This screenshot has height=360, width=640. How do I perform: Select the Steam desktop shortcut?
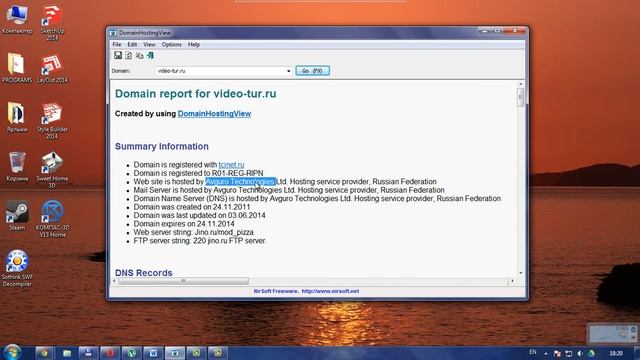(17, 216)
